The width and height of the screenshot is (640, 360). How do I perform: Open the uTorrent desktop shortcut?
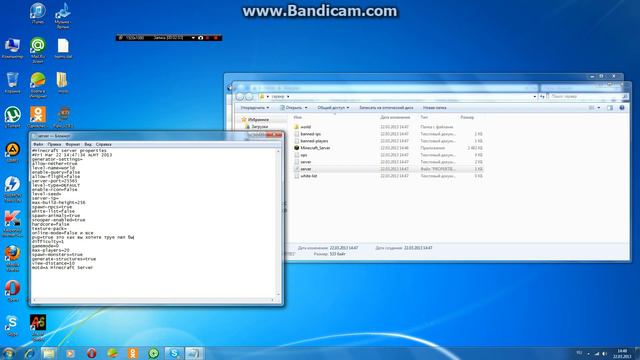12,118
